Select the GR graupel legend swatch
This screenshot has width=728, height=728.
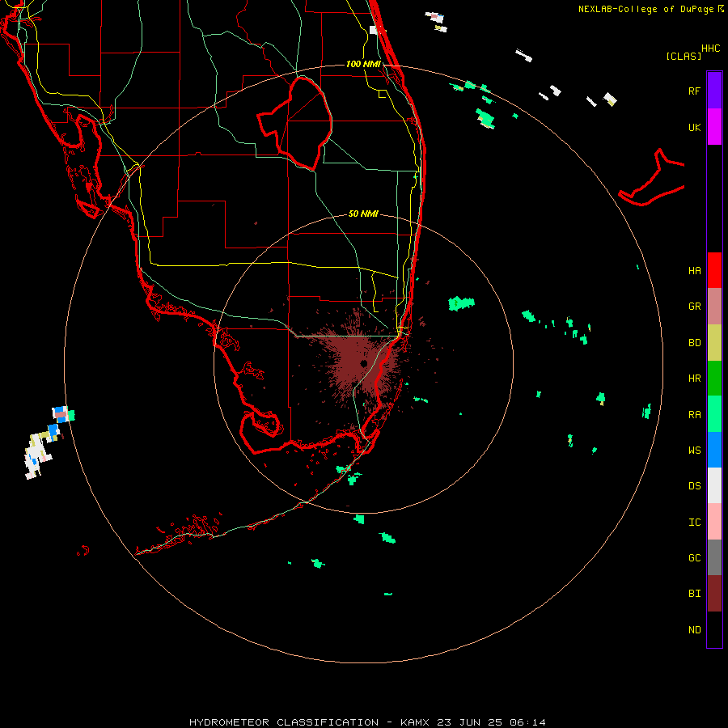tap(714, 307)
